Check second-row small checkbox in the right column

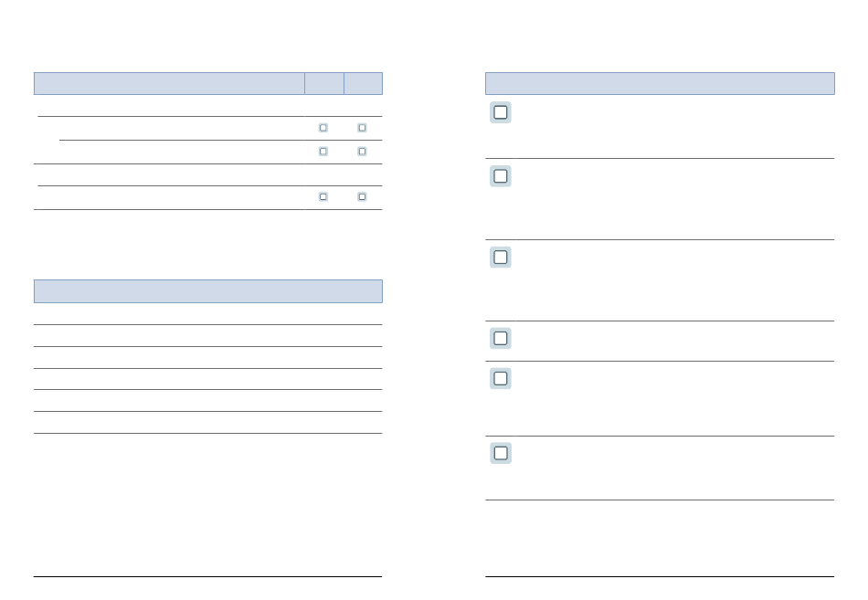tap(362, 151)
